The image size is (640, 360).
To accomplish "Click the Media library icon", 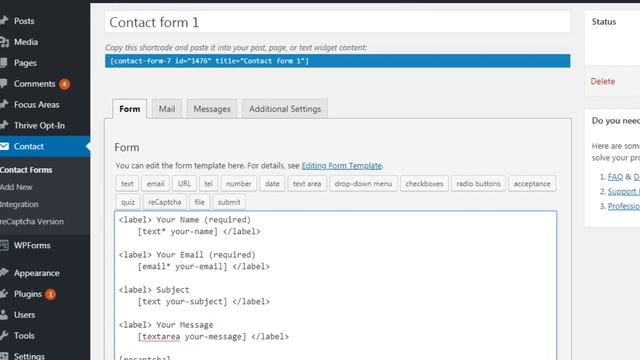I will 4,42.
